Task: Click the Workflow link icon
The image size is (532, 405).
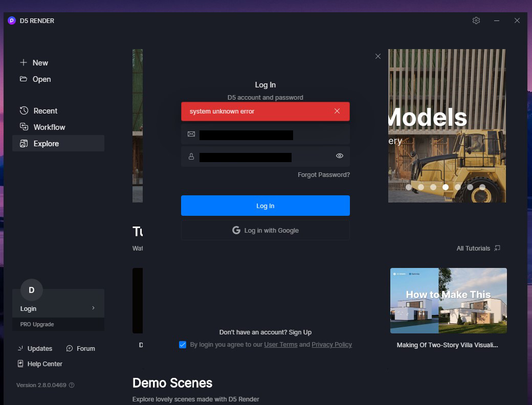Action: tap(24, 127)
